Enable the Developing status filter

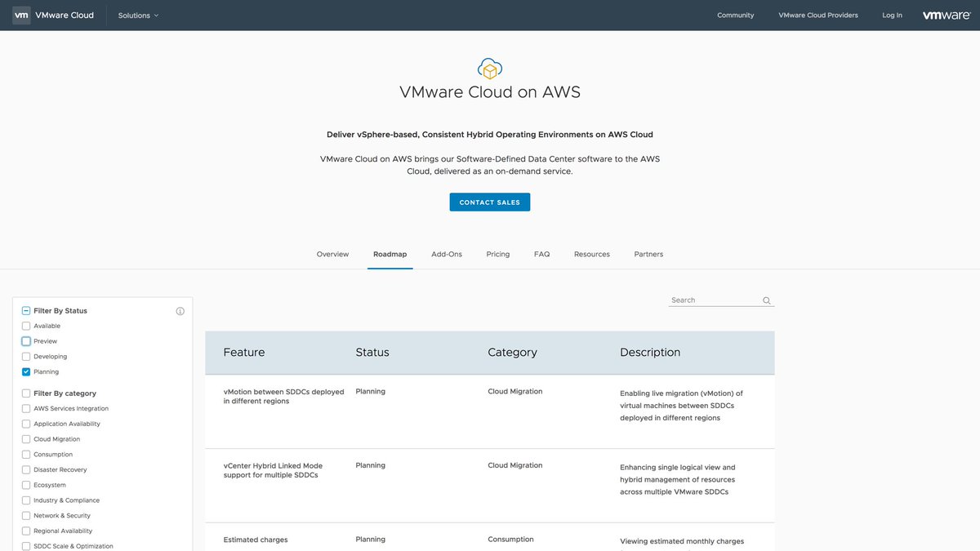tap(26, 357)
